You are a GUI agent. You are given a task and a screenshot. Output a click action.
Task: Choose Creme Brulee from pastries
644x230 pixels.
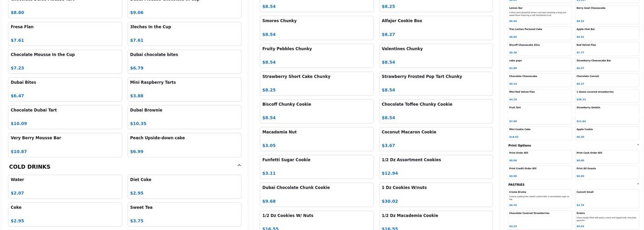[540, 198]
